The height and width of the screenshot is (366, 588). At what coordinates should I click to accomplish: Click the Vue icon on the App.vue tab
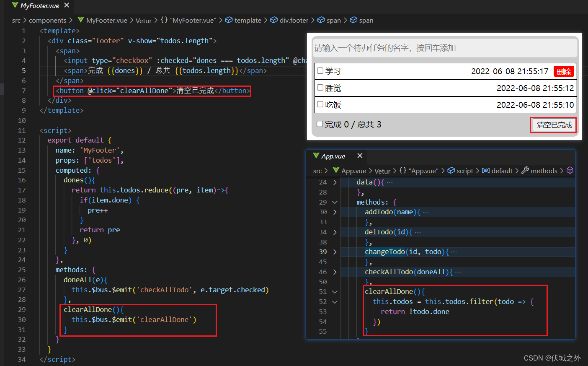[316, 156]
